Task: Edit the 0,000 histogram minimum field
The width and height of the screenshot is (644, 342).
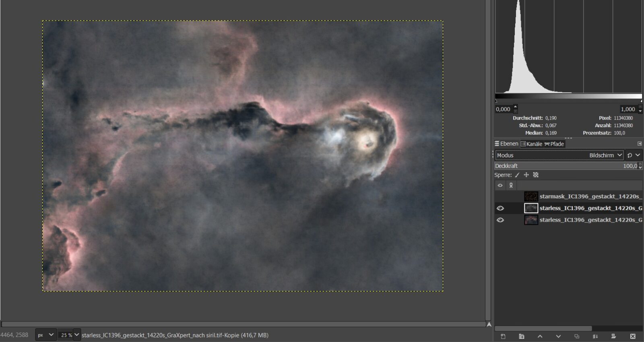Action: point(504,109)
